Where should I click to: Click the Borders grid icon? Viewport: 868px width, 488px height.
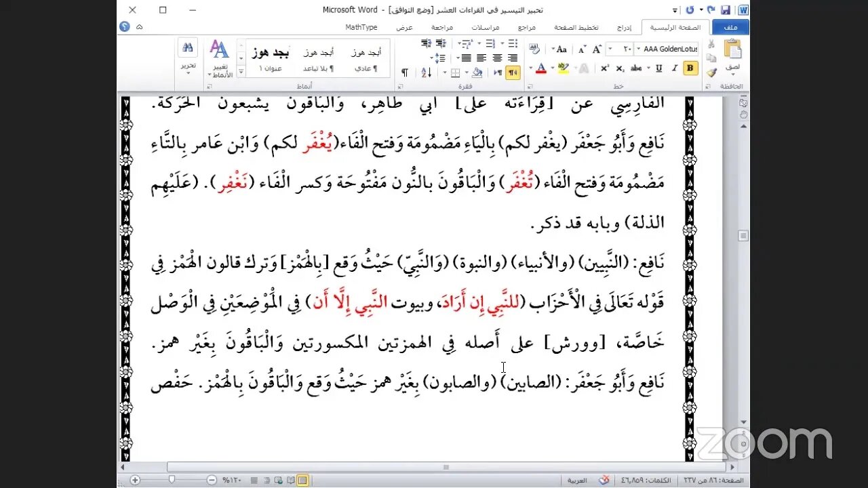coord(456,73)
